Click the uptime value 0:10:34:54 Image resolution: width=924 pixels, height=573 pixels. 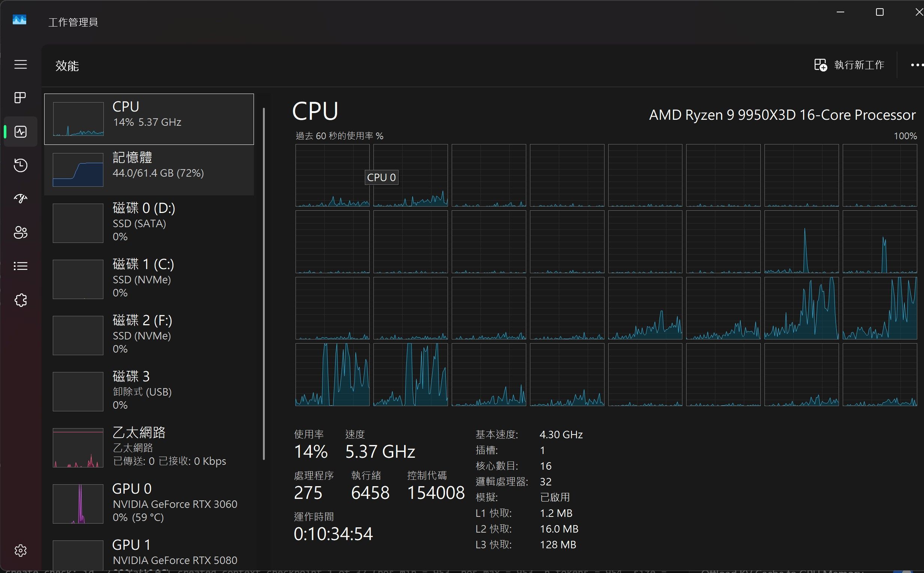pyautogui.click(x=334, y=534)
